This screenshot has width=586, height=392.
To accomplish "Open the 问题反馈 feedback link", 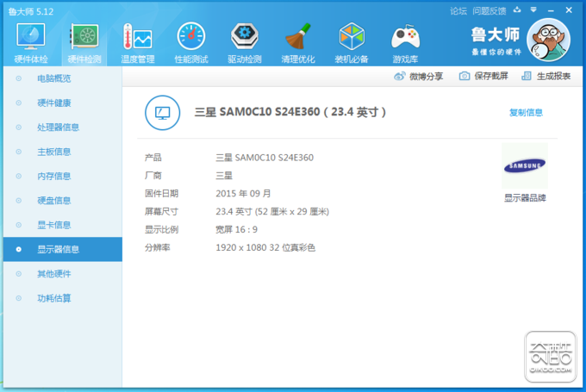I will coord(489,11).
